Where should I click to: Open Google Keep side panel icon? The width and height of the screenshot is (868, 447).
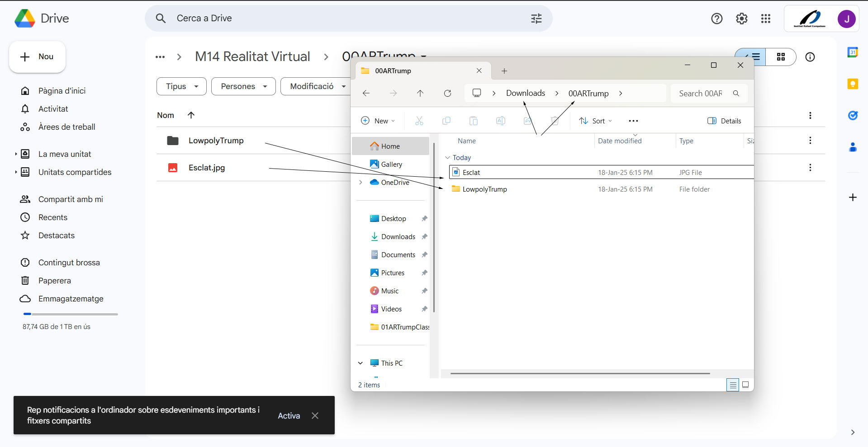(853, 84)
